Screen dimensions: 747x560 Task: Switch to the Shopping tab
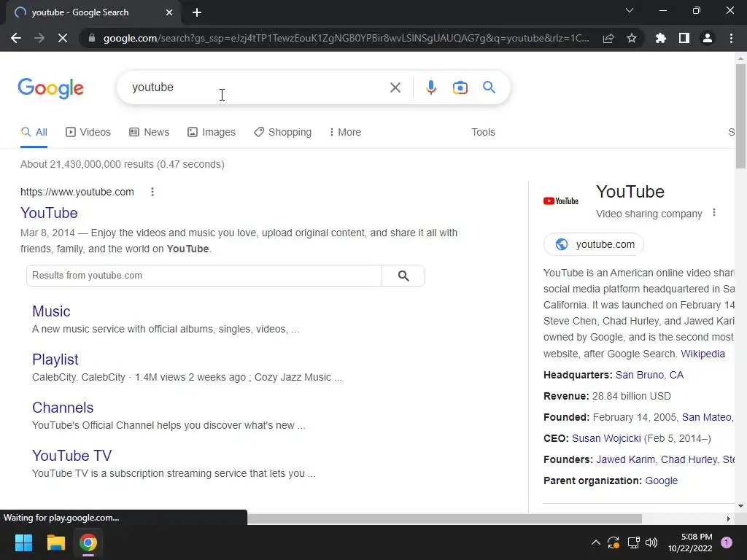[x=282, y=133]
